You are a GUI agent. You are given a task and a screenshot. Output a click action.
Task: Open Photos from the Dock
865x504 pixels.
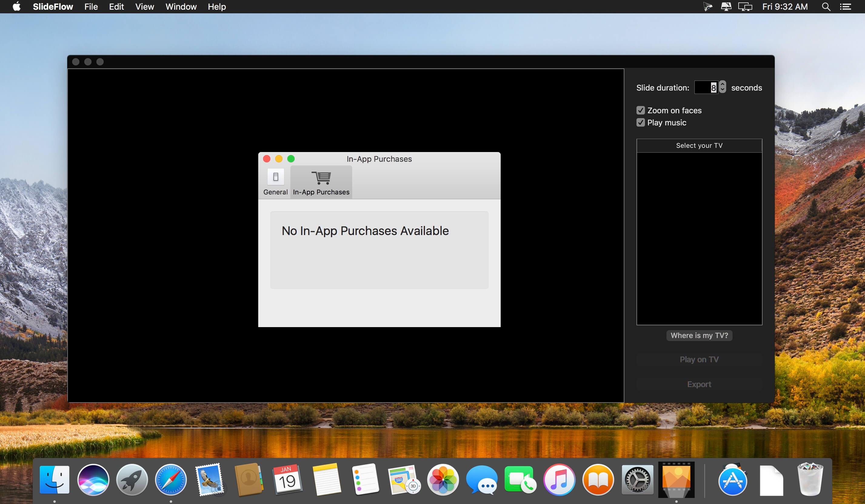click(x=443, y=480)
